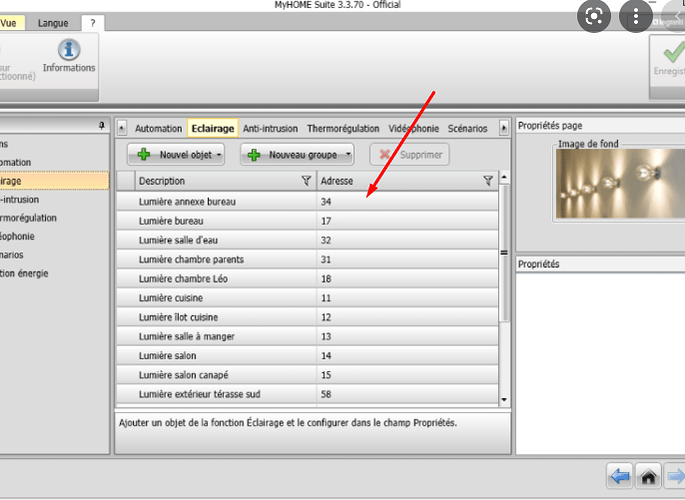Open the Nouveau groupe dropdown arrow

pos(348,155)
